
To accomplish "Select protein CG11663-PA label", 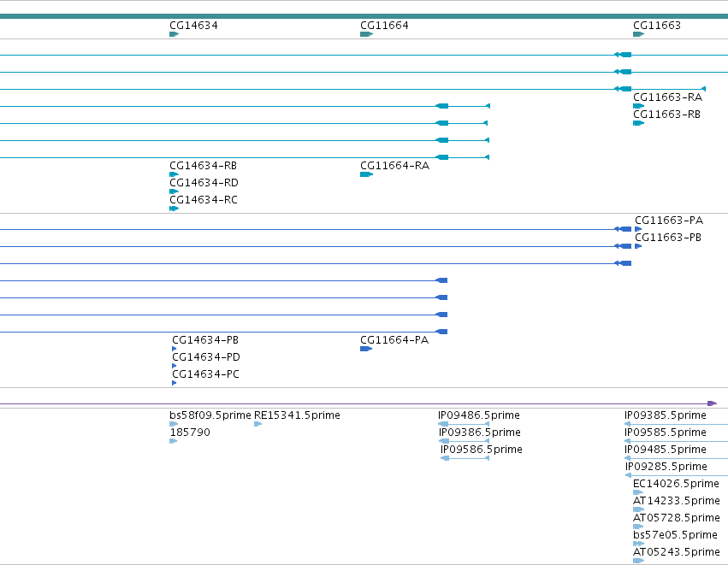I will (x=669, y=221).
